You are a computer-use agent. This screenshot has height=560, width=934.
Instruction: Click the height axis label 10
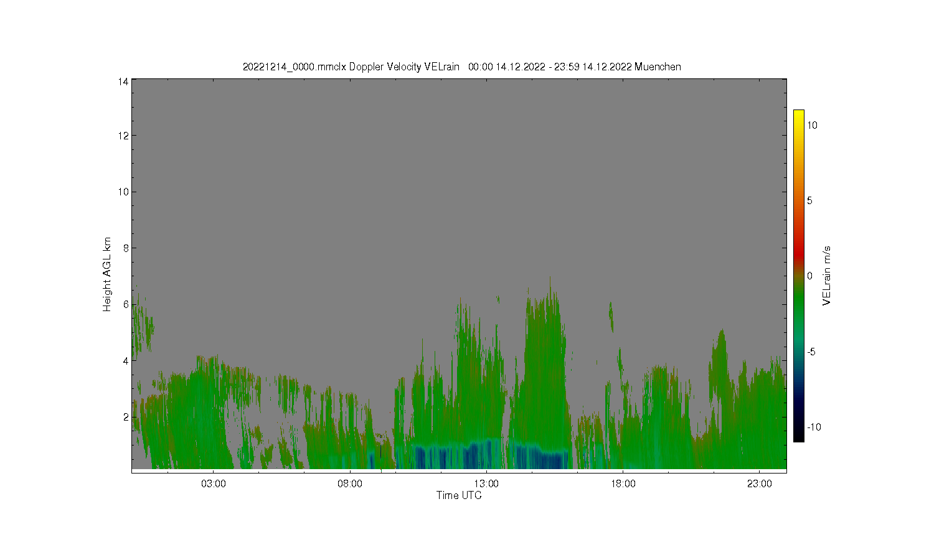coord(123,192)
